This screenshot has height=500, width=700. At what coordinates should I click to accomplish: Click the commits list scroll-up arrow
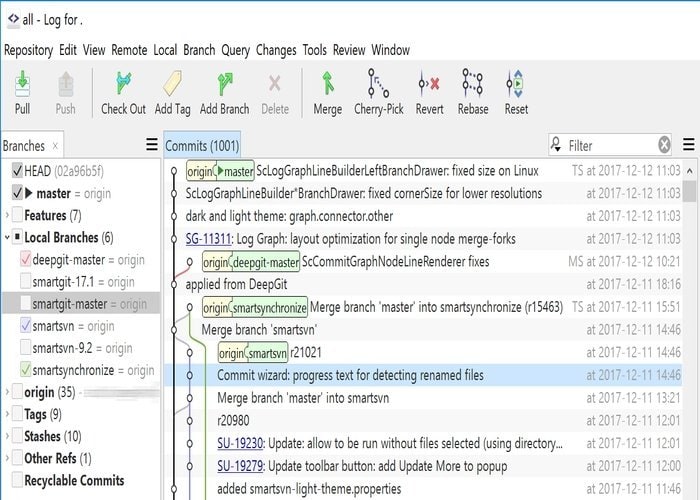pos(690,171)
